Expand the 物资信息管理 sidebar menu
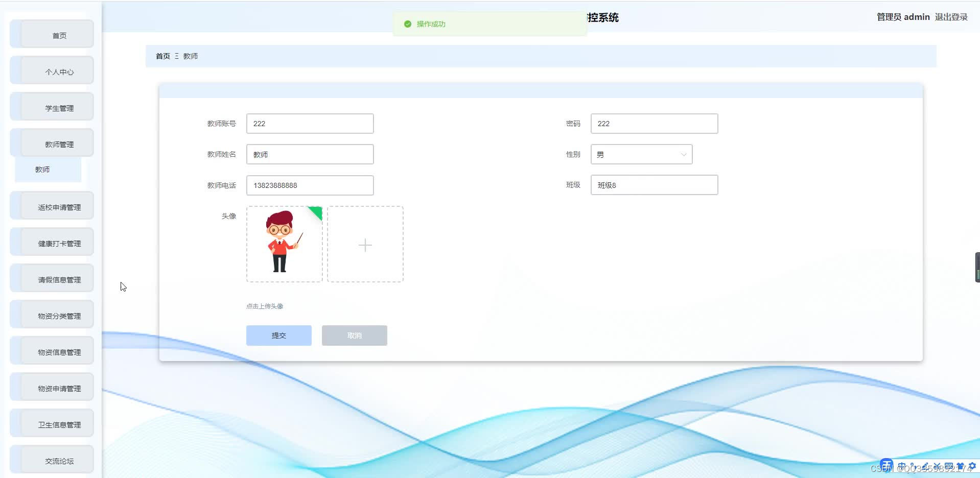This screenshot has height=478, width=980. 52,351
